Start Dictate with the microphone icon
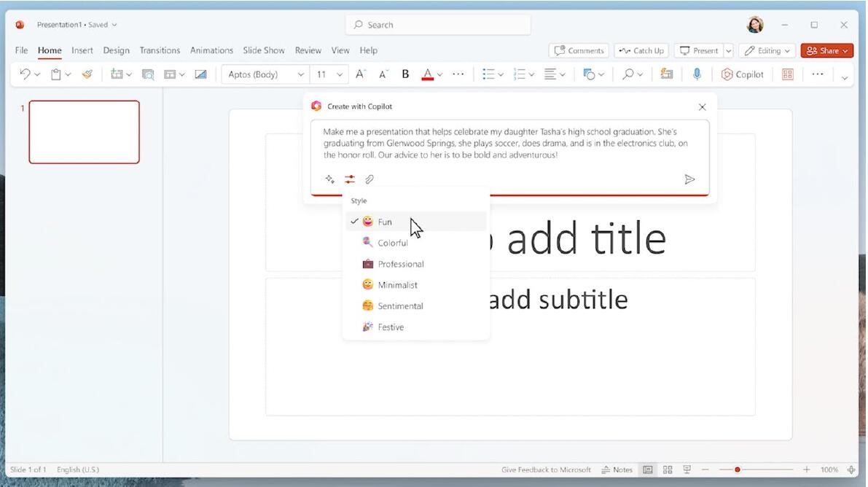This screenshot has width=868, height=487. pyautogui.click(x=697, y=74)
